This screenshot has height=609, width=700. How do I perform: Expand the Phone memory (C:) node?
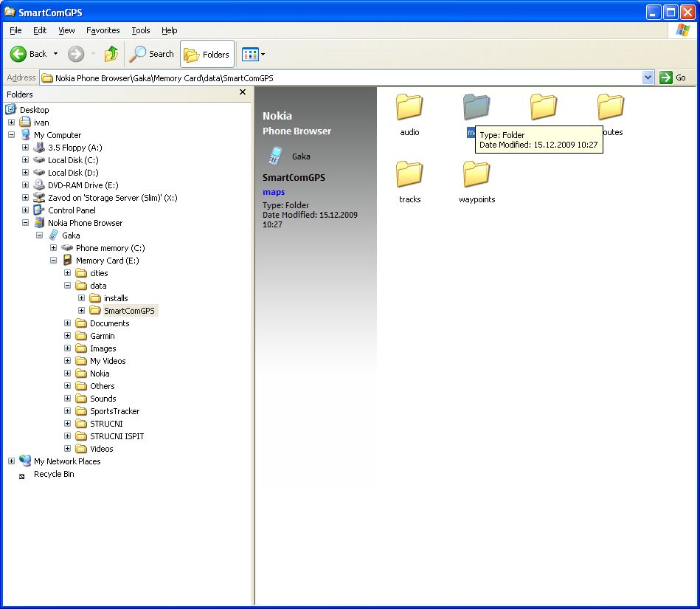pyautogui.click(x=53, y=247)
